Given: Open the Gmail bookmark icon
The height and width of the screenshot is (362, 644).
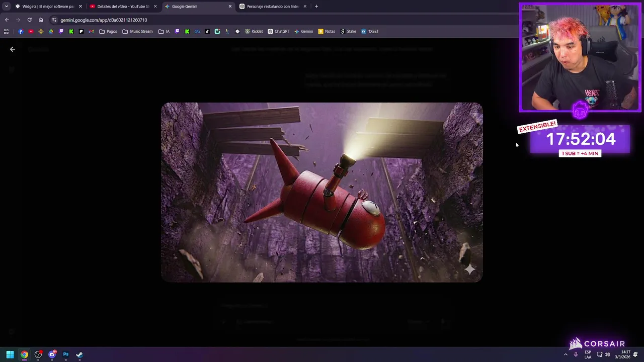Looking at the screenshot, I should pos(91,31).
